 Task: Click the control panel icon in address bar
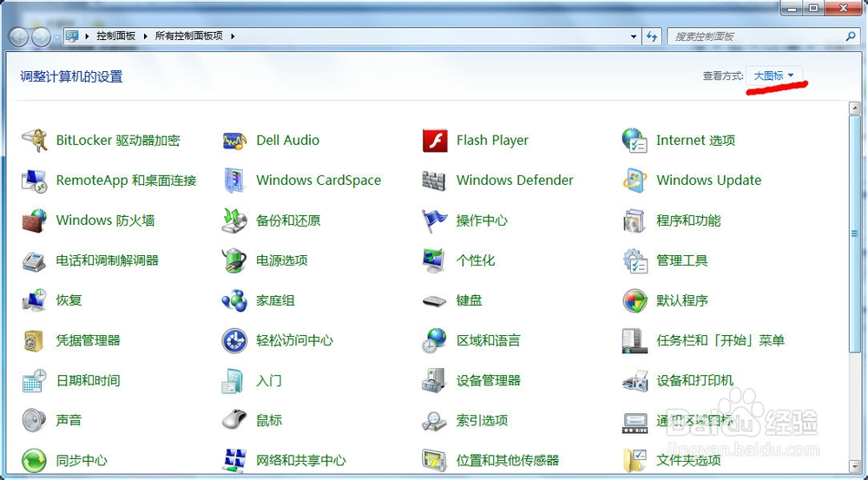(x=72, y=36)
